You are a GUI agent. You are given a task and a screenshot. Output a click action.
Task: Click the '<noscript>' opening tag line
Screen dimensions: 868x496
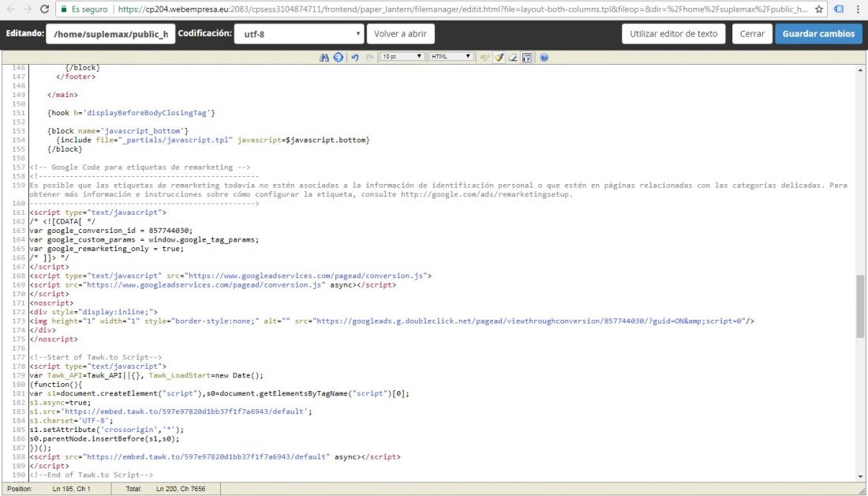(x=51, y=303)
